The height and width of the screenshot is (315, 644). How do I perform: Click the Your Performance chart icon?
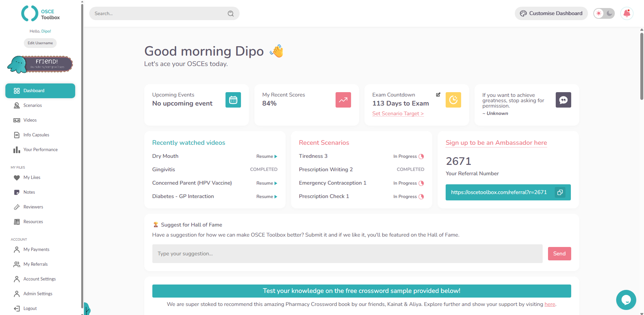(x=17, y=150)
